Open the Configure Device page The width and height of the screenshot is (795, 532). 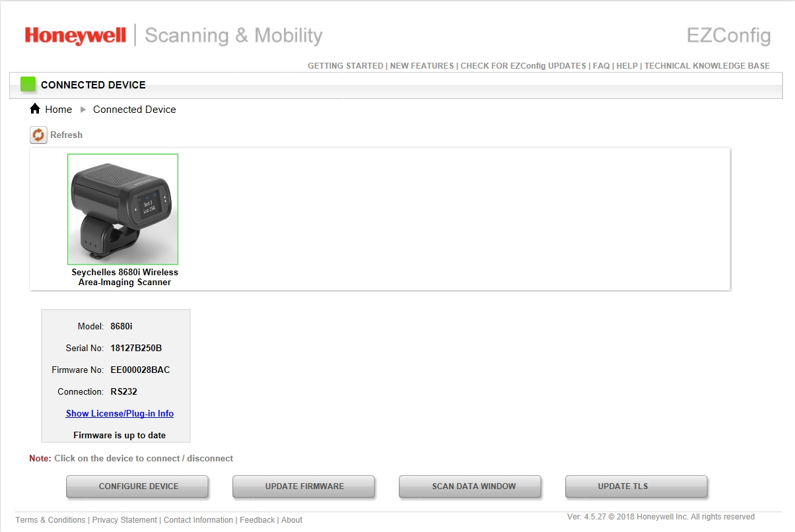[x=137, y=486]
